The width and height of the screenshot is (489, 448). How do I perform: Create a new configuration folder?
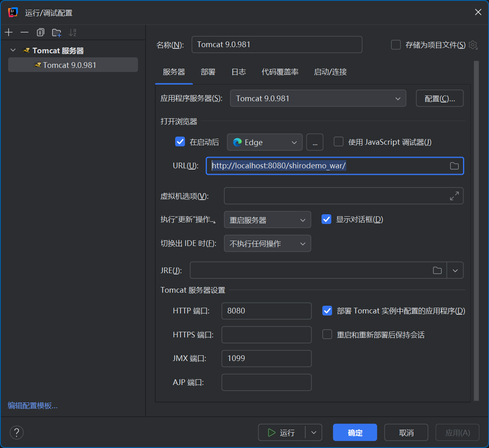click(x=57, y=33)
